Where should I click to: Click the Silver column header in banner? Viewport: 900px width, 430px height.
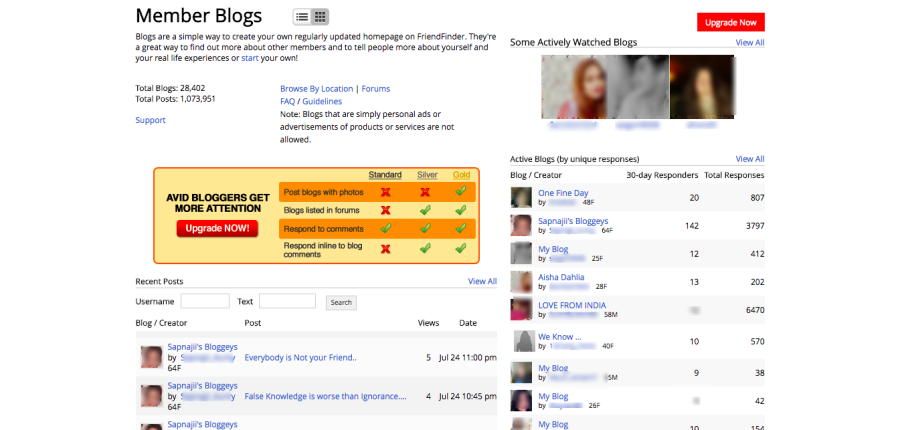[x=427, y=175]
